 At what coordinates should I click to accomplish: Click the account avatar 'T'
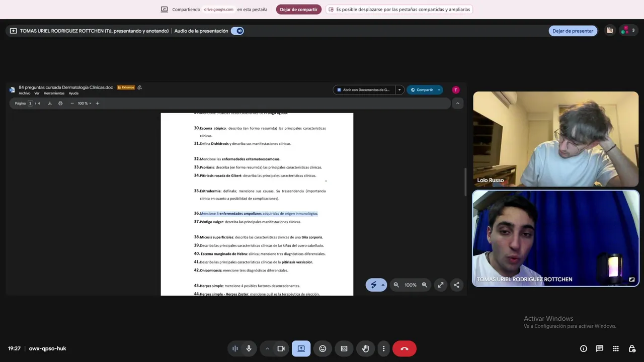456,90
